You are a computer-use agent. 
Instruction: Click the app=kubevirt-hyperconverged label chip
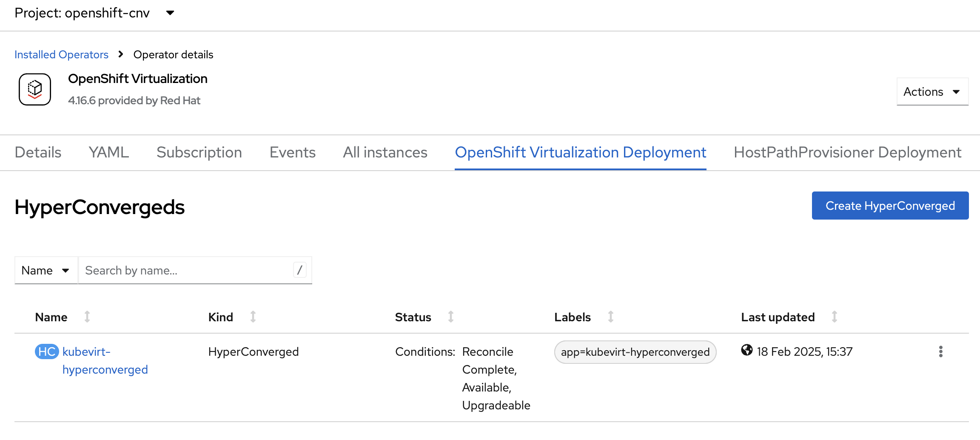pos(635,352)
